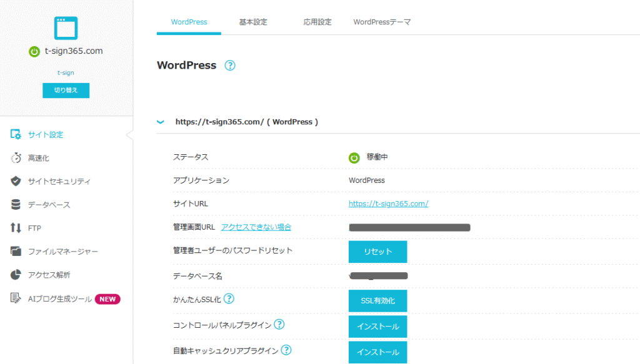Image resolution: width=640 pixels, height=364 pixels.
Task: Click the データベース stack icon
Action: 16,205
